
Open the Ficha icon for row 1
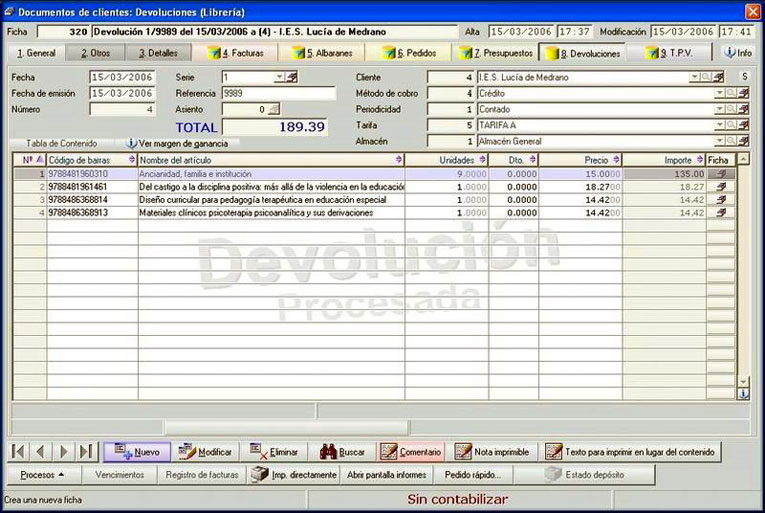(721, 174)
